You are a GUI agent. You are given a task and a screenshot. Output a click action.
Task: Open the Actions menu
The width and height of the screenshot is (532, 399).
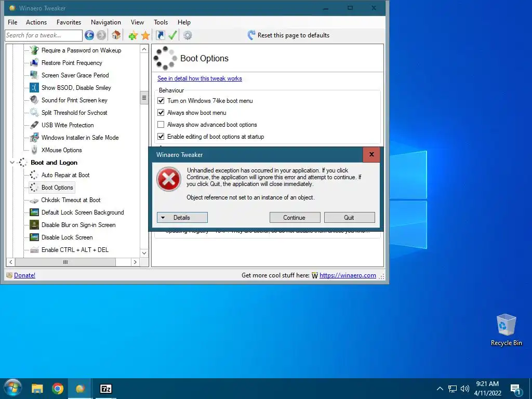click(36, 22)
